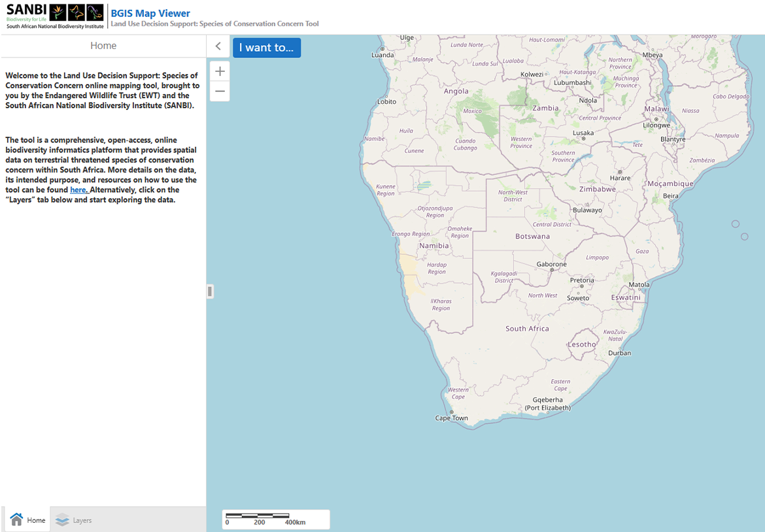Click the BGIS Map Viewer title
Screen dimensions: 765x532
tap(150, 13)
